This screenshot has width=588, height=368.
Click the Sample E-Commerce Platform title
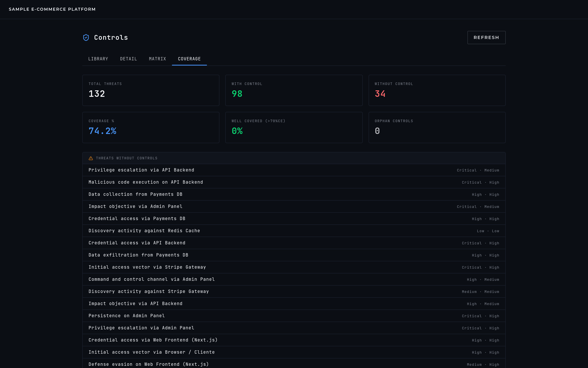pos(52,9)
